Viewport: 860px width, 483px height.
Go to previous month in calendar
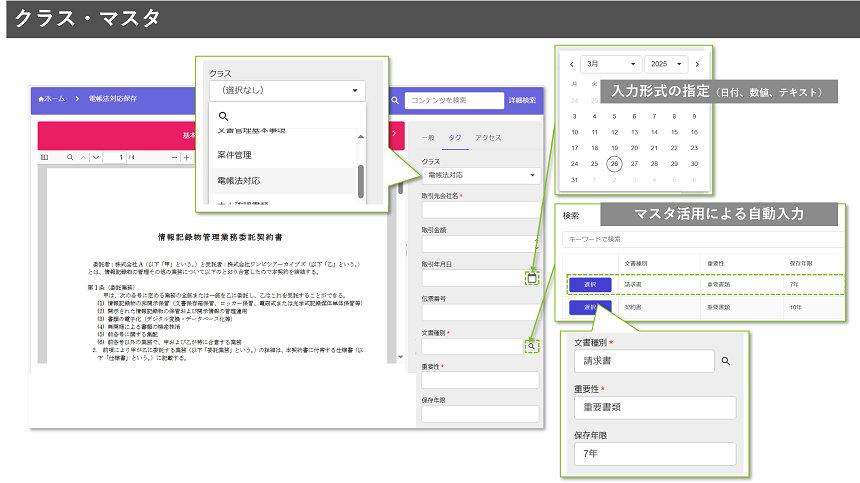[x=572, y=65]
